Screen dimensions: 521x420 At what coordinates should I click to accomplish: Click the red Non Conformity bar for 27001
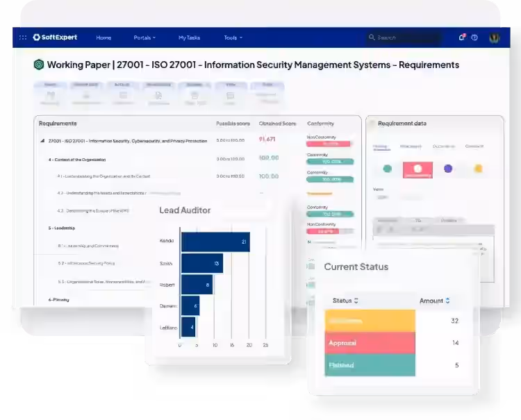pyautogui.click(x=329, y=144)
